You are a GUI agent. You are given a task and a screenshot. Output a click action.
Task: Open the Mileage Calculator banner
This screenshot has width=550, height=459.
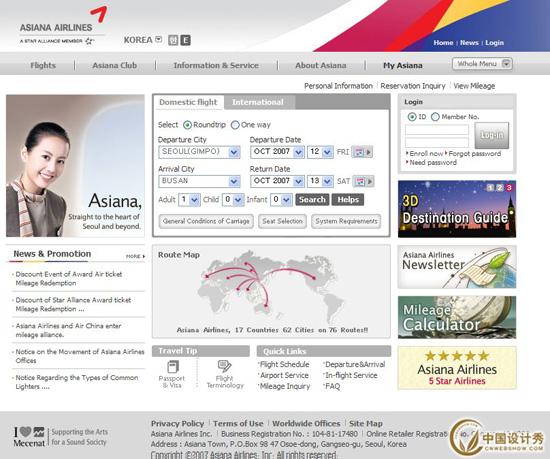tap(457, 317)
